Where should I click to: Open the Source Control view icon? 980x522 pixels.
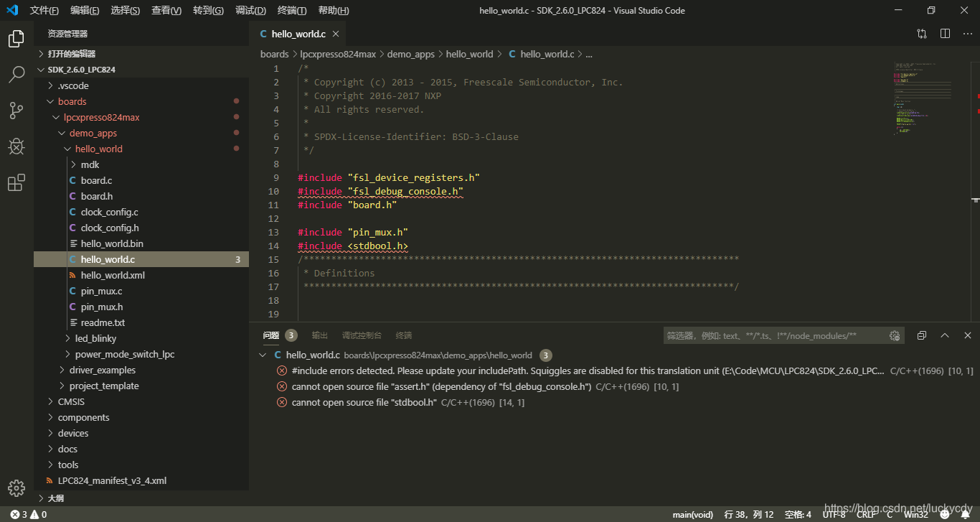coord(17,111)
